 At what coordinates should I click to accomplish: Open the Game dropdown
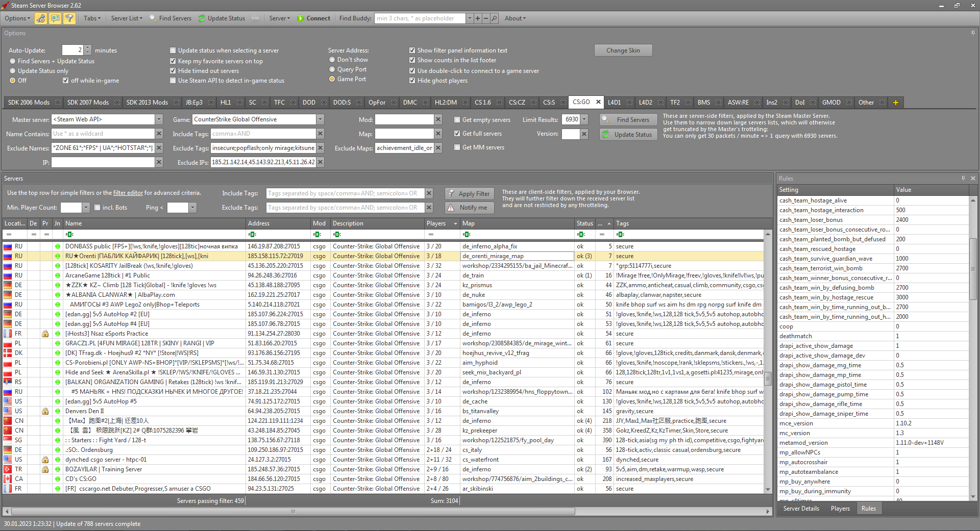tap(320, 119)
